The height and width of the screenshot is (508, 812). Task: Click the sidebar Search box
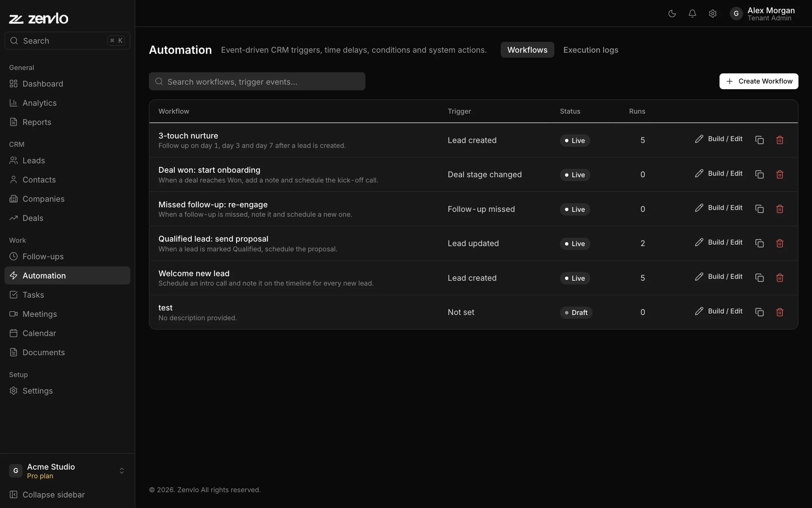(x=67, y=41)
